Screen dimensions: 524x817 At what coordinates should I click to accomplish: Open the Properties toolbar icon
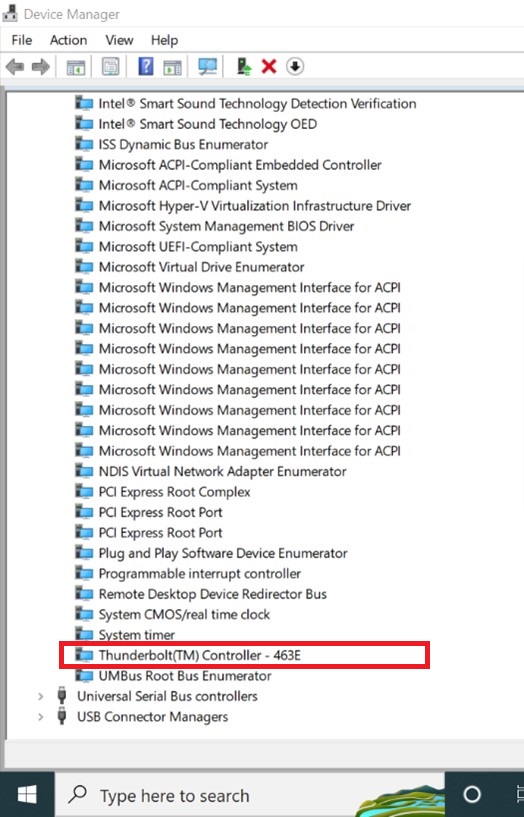click(x=110, y=67)
